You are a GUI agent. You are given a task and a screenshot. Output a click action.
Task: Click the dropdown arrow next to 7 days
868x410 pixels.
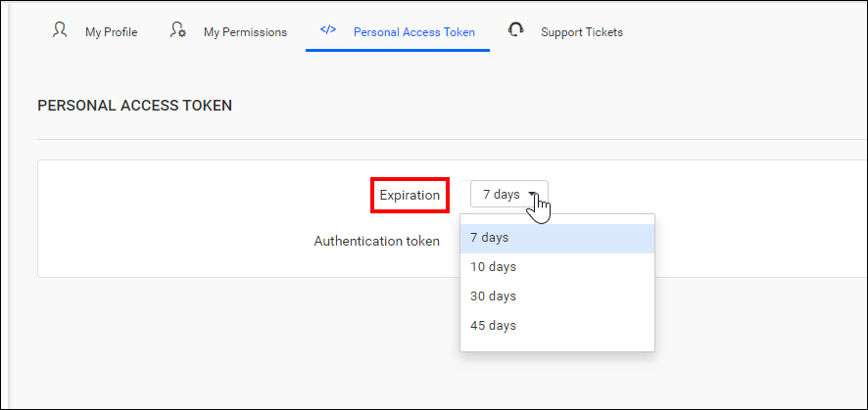(533, 195)
